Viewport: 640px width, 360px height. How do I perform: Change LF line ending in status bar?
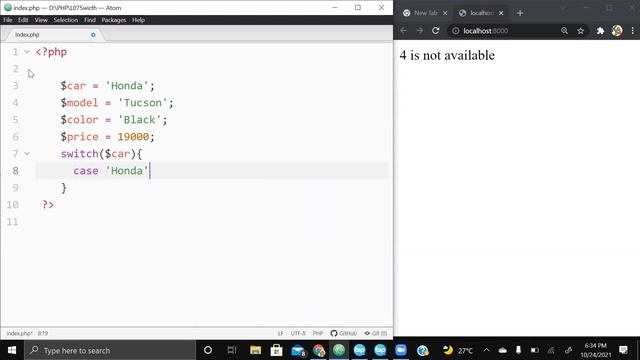280,333
